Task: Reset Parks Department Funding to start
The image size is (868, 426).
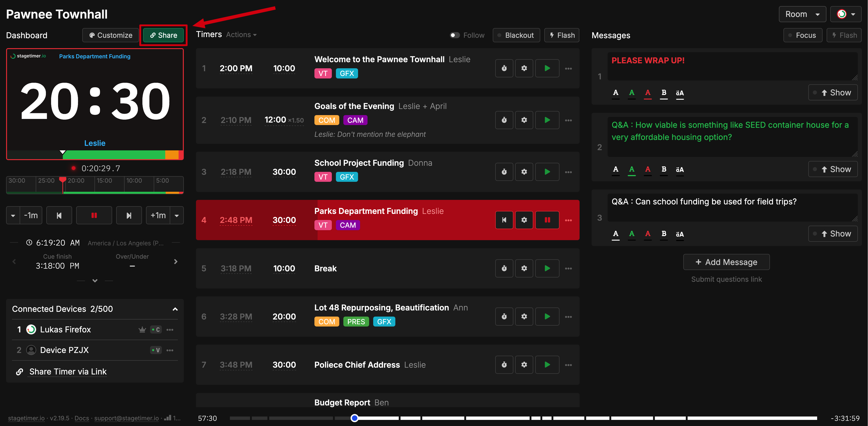Action: [504, 220]
